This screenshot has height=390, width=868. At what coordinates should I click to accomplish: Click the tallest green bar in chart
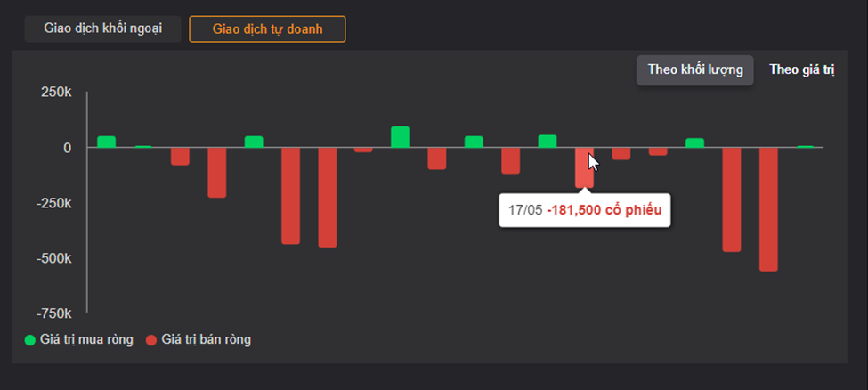click(400, 137)
